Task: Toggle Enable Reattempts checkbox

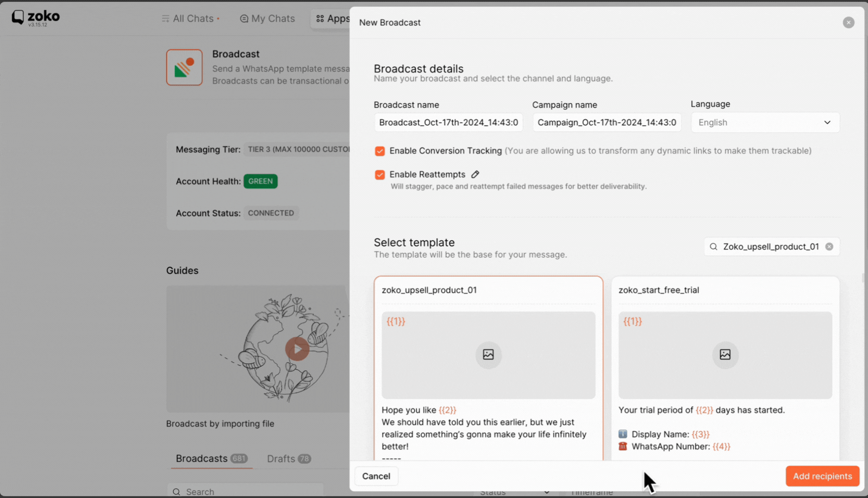Action: (380, 175)
